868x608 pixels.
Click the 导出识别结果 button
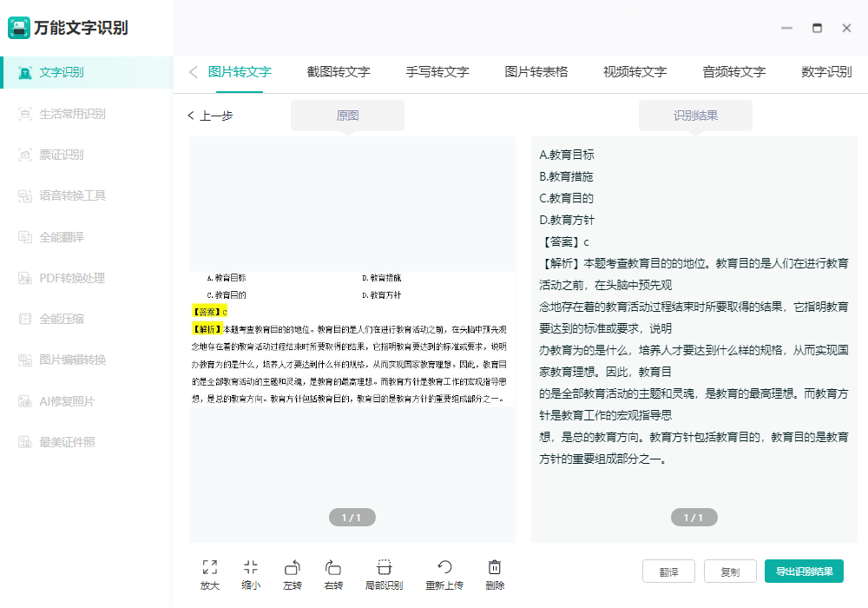805,572
